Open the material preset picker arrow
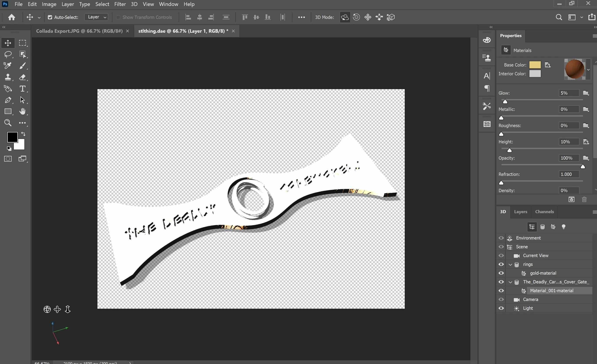597x364 pixels. [x=588, y=70]
